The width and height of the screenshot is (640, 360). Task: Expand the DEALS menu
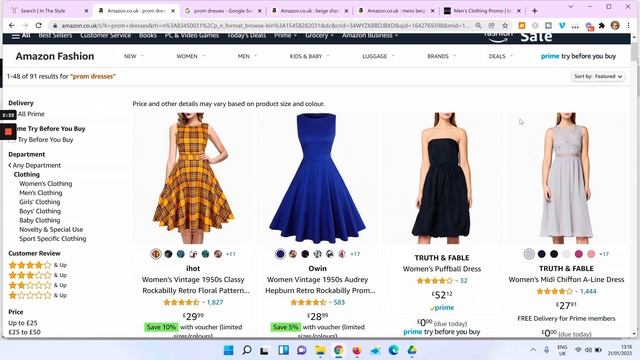coord(500,56)
